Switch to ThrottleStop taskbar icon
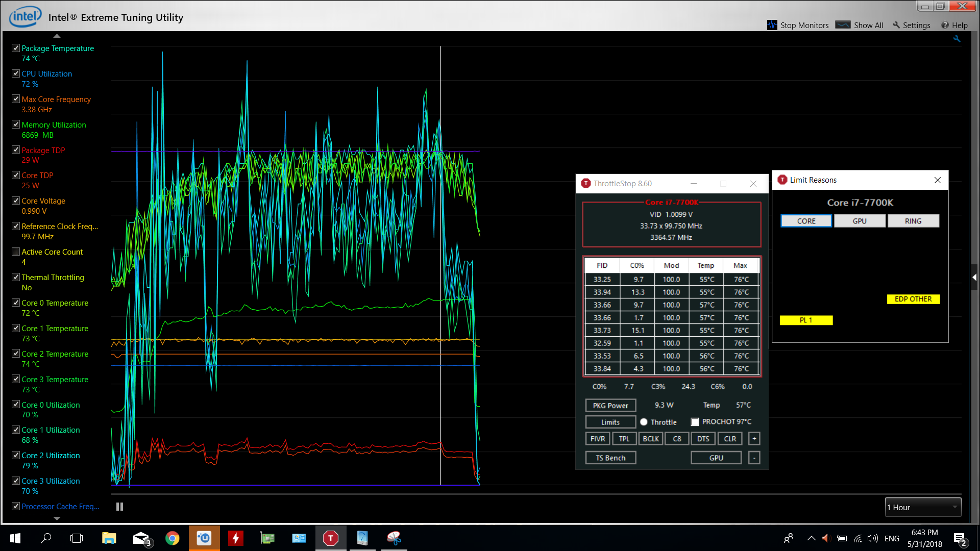This screenshot has width=980, height=551. click(x=331, y=538)
